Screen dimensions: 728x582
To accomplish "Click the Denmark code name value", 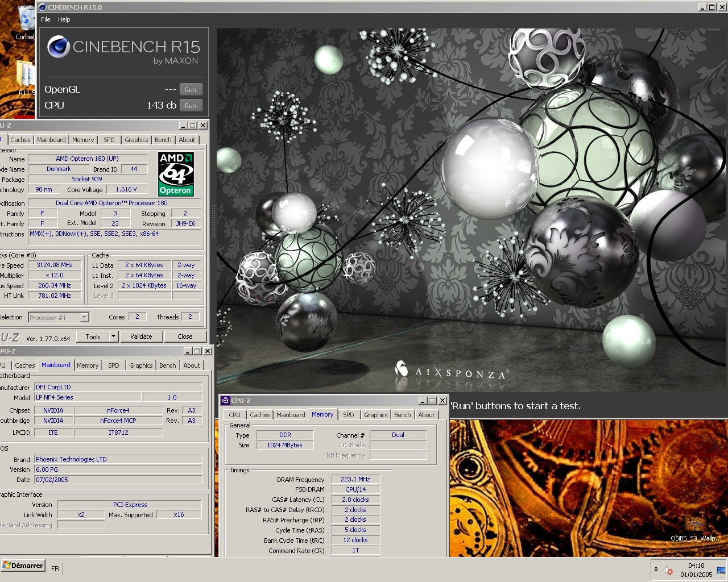I will pos(59,169).
